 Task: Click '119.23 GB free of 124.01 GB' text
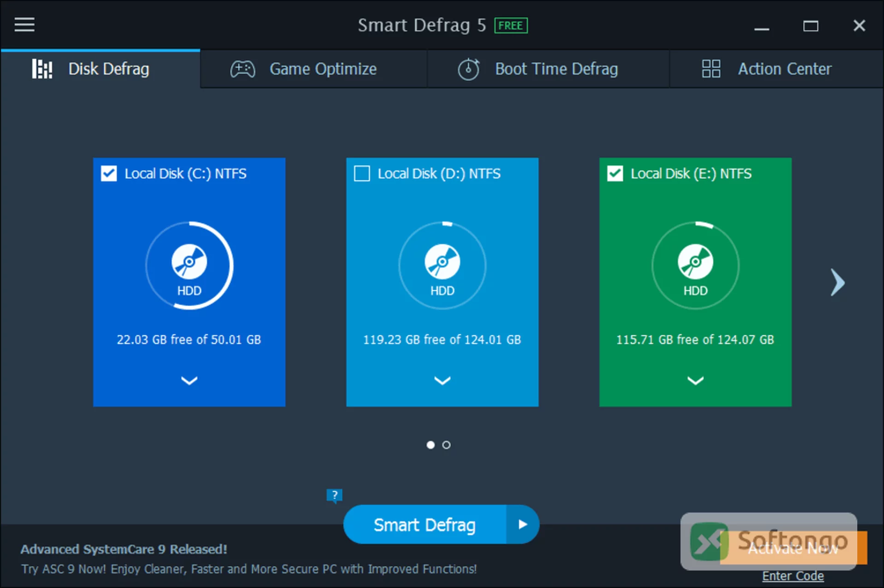(442, 340)
